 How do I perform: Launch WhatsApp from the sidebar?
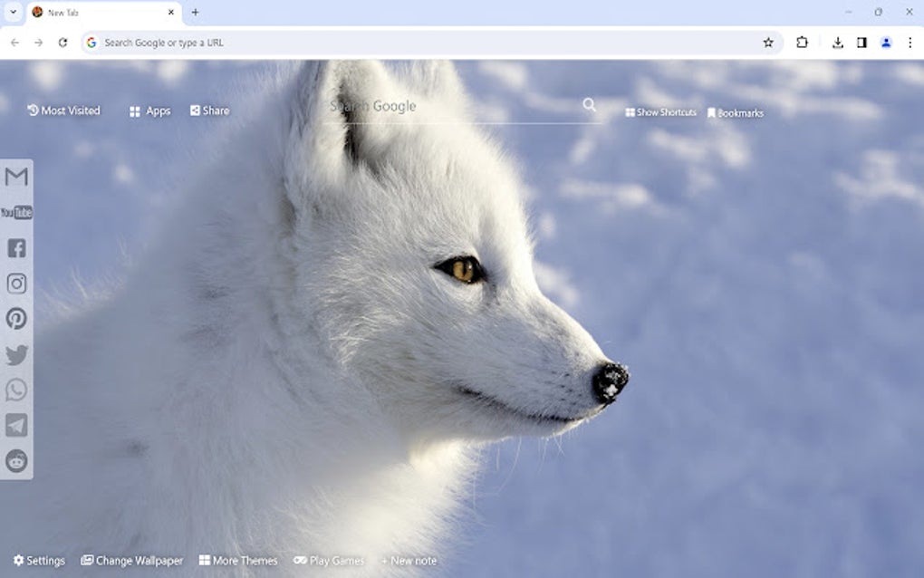[x=16, y=390]
